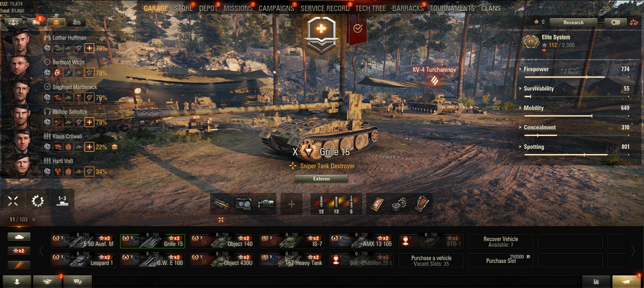The height and width of the screenshot is (288, 644).
Task: Open the TECH TREE tab
Action: click(370, 8)
